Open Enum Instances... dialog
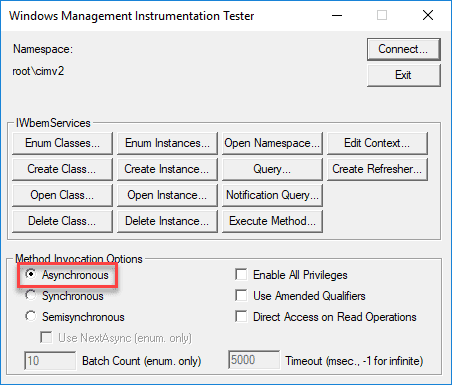452x385 pixels. (x=167, y=143)
